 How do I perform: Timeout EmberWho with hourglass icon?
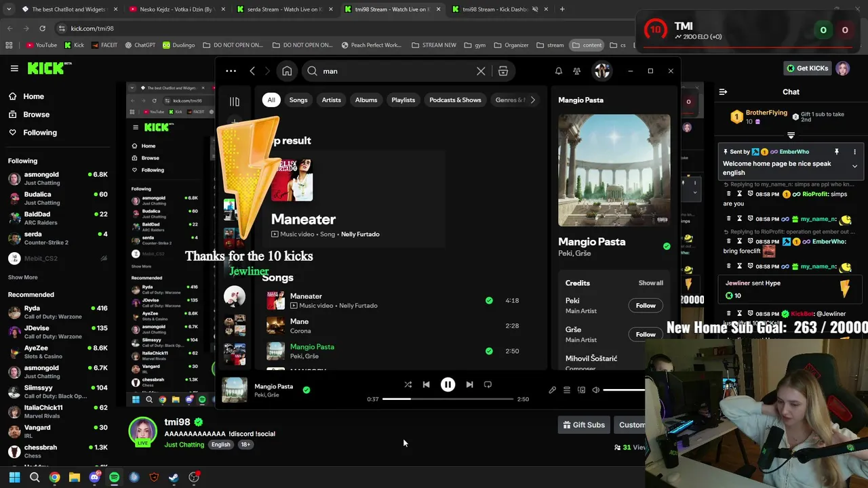[740, 241]
